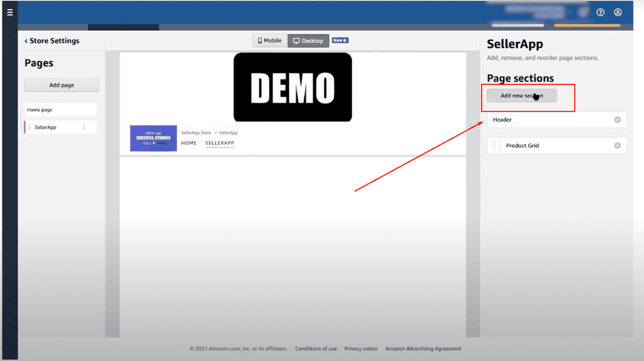Click the Add page button
Screen dimensions: 644x361
(62, 85)
